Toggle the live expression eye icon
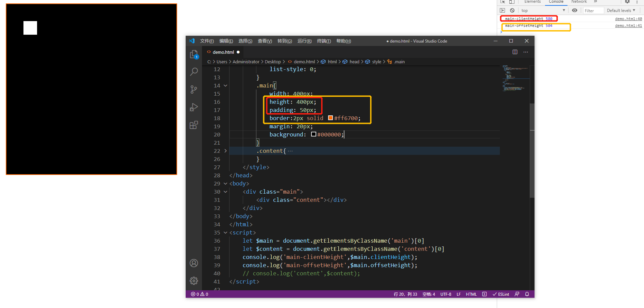 pos(575,11)
